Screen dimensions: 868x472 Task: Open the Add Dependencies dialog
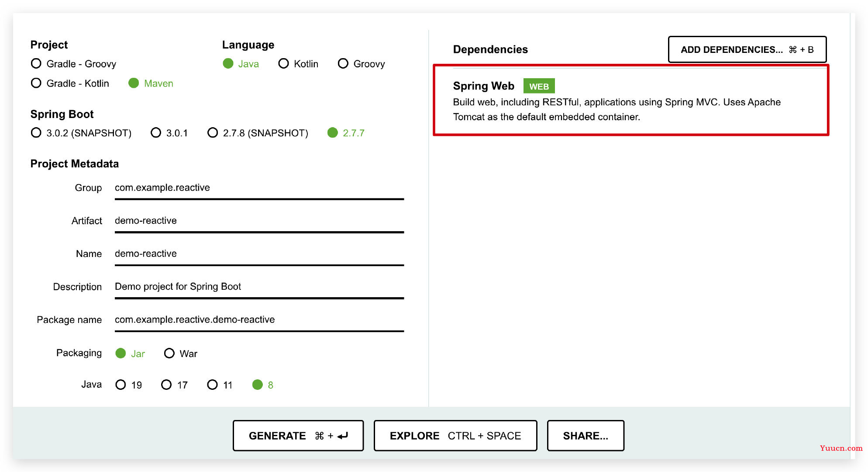(747, 49)
